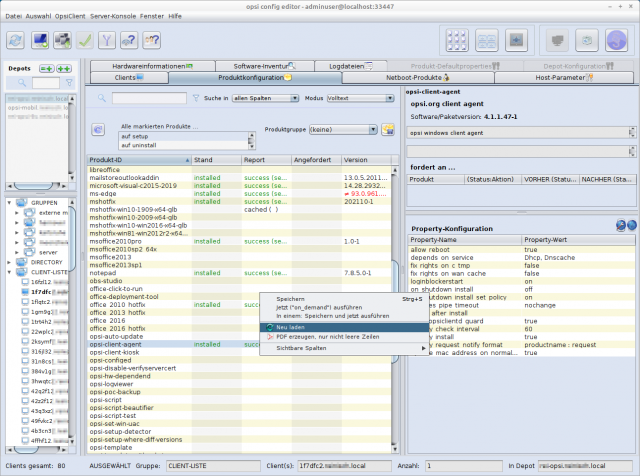Open the client selection dialog toolbar icon

point(62,40)
